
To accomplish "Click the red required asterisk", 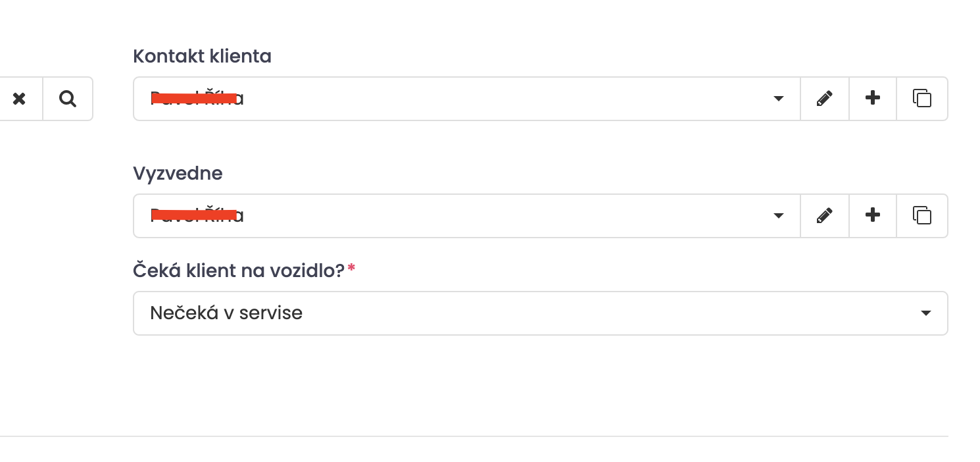I will pos(351,268).
